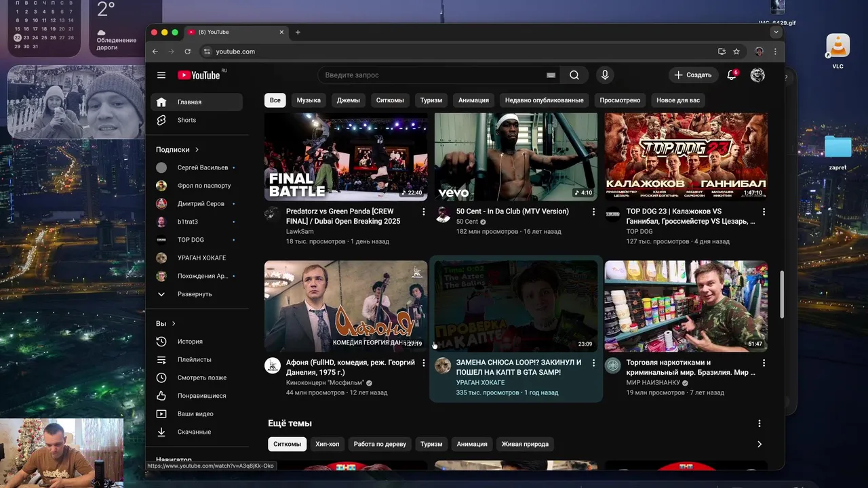Image resolution: width=868 pixels, height=488 pixels.
Task: Open Смотреть позже in the sidebar
Action: click(197, 378)
